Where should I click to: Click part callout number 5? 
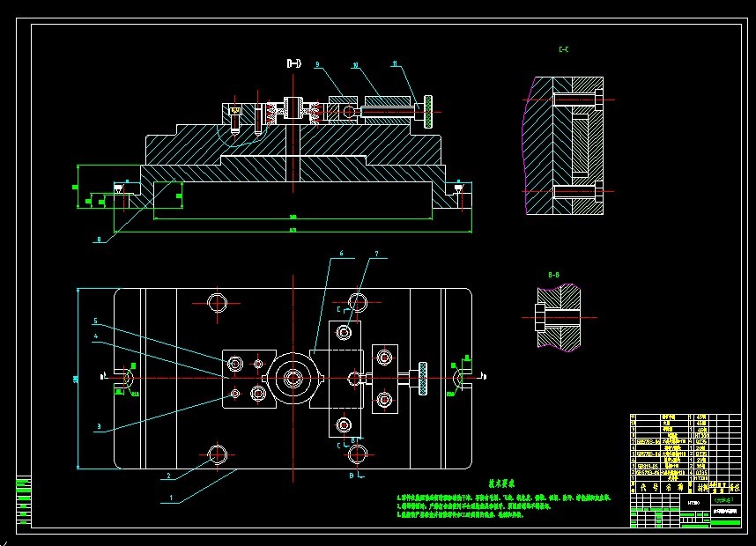click(95, 321)
